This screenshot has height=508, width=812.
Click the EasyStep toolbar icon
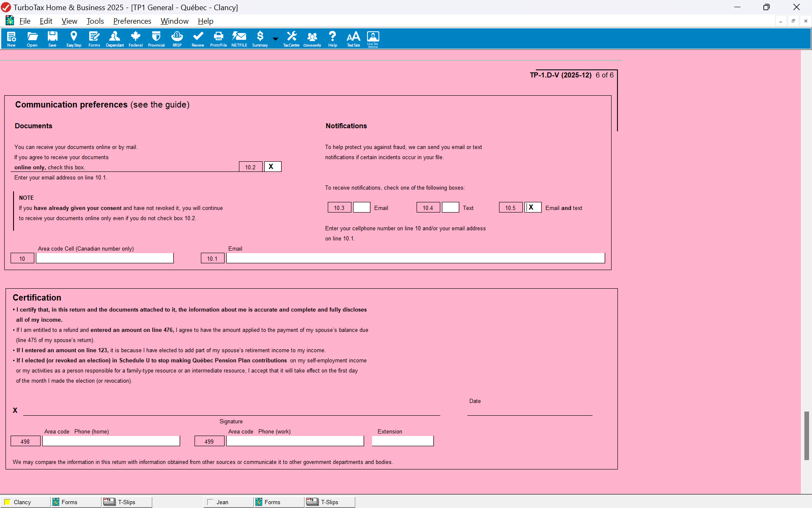tap(74, 39)
